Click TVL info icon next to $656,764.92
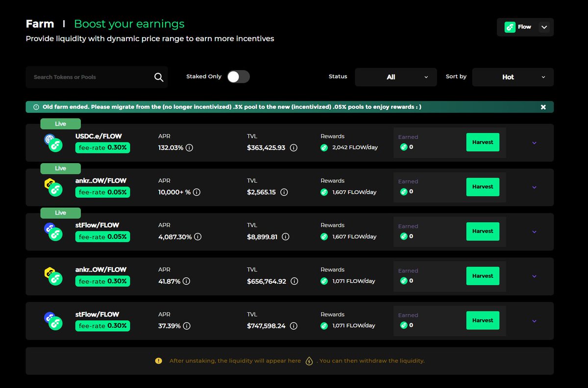This screenshot has width=588, height=388. (294, 281)
